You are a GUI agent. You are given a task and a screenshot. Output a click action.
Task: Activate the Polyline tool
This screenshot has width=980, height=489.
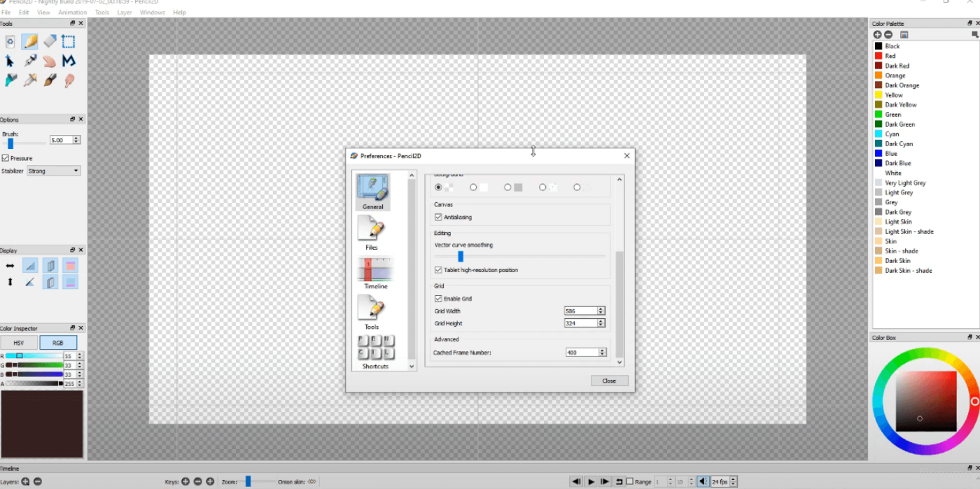pyautogui.click(x=69, y=62)
